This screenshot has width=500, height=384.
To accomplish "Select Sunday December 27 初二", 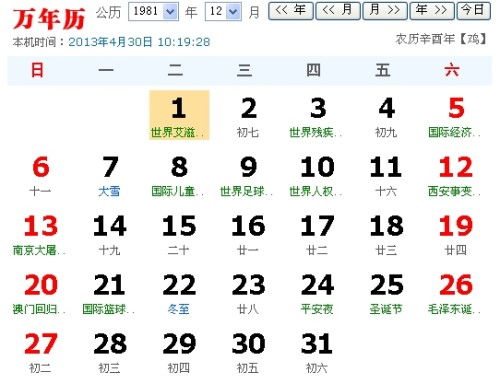I will (41, 353).
